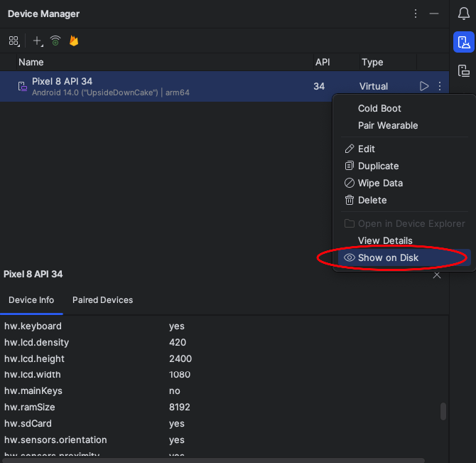The height and width of the screenshot is (463, 476).
Task: Click the Virtual type cell
Action: 374,86
